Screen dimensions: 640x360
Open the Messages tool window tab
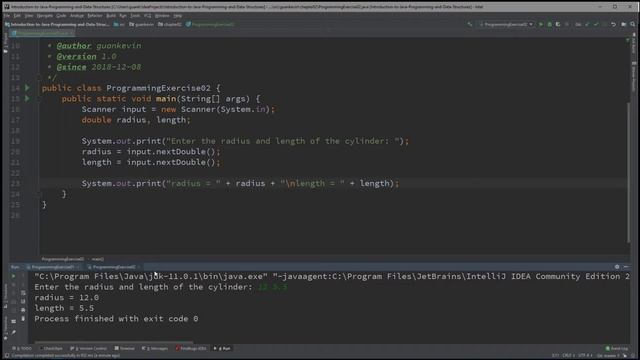(155, 349)
